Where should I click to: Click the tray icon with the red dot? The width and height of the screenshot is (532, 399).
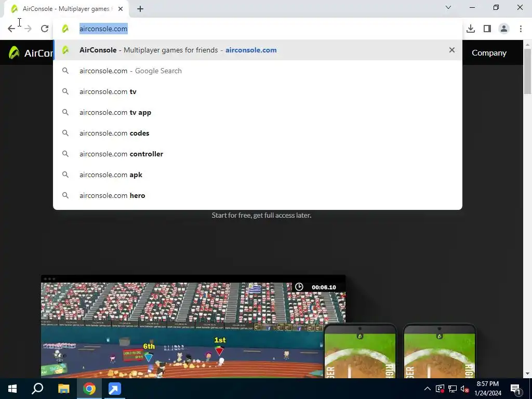(440, 389)
